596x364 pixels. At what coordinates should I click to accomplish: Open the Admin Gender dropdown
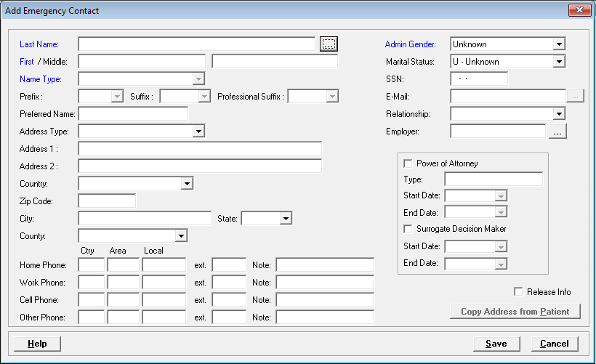pos(558,44)
